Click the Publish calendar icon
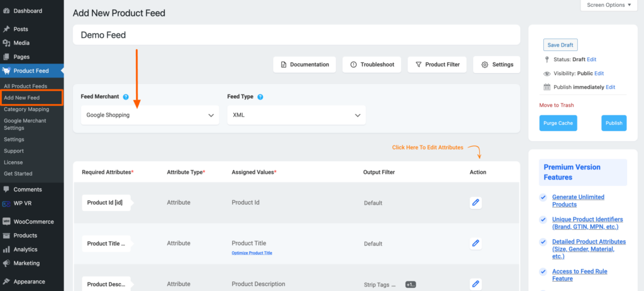The width and height of the screenshot is (644, 291). tap(547, 88)
